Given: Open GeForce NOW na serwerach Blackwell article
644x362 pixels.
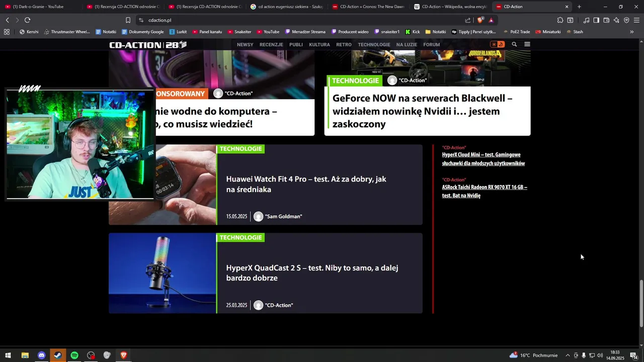Looking at the screenshot, I should (x=422, y=111).
